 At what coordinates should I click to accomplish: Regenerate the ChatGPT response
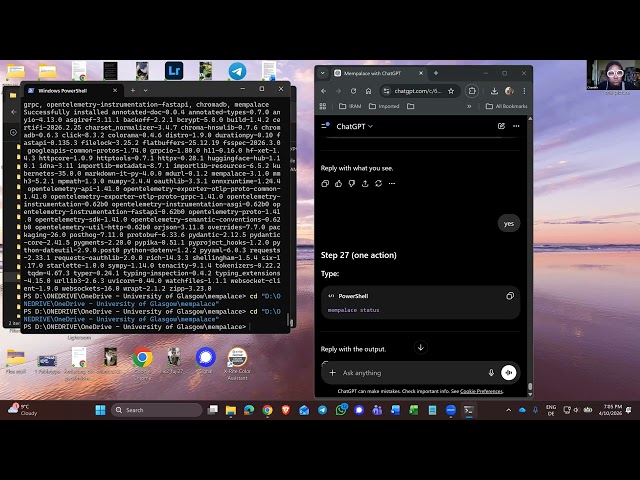378,184
